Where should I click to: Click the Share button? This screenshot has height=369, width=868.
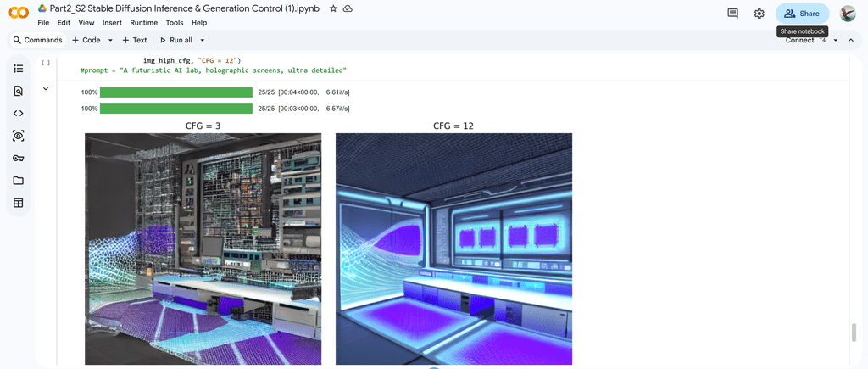[x=802, y=14]
